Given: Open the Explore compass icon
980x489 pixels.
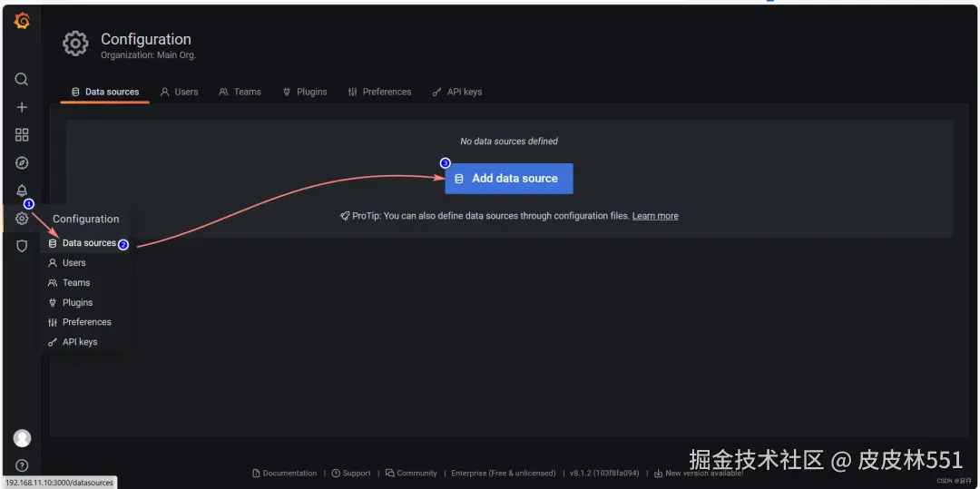Looking at the screenshot, I should [22, 163].
